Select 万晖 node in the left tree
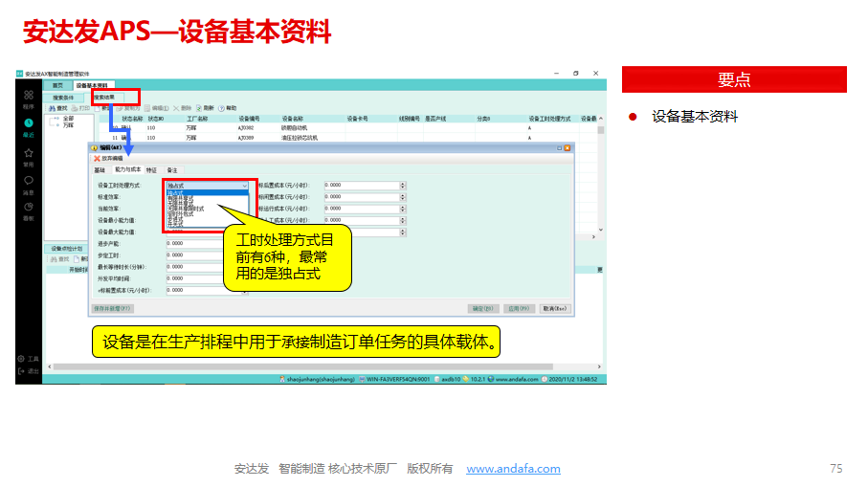868x487 pixels. pyautogui.click(x=68, y=125)
